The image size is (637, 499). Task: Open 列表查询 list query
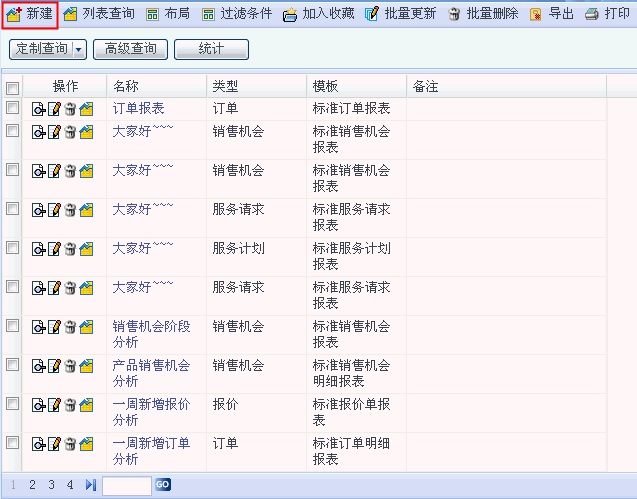point(99,14)
